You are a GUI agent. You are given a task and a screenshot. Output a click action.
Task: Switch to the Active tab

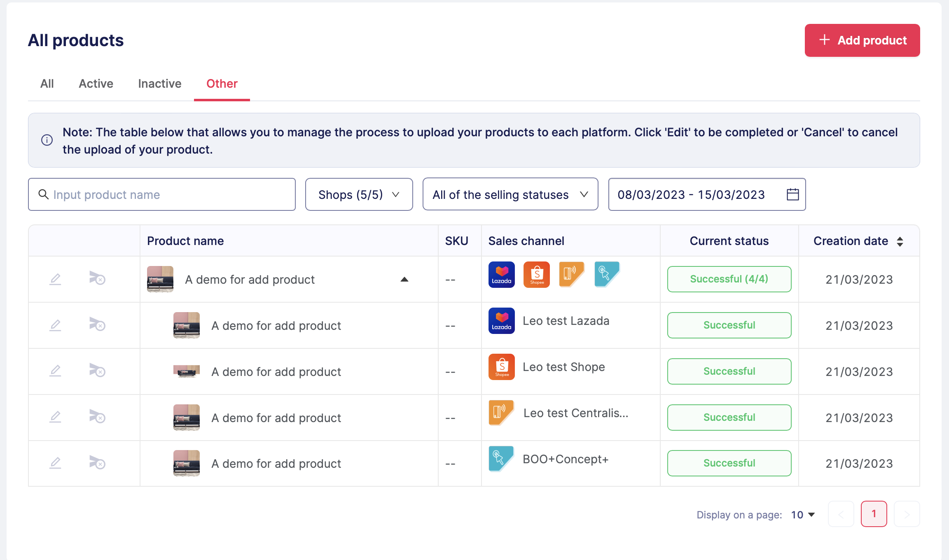tap(96, 84)
